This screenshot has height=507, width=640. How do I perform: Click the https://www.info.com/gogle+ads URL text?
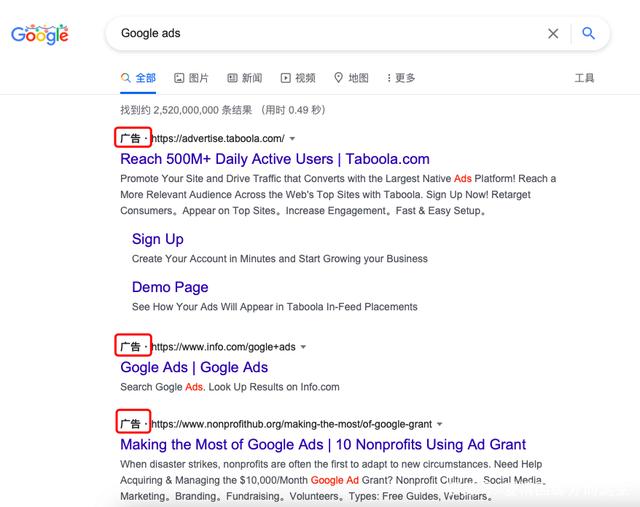point(224,347)
